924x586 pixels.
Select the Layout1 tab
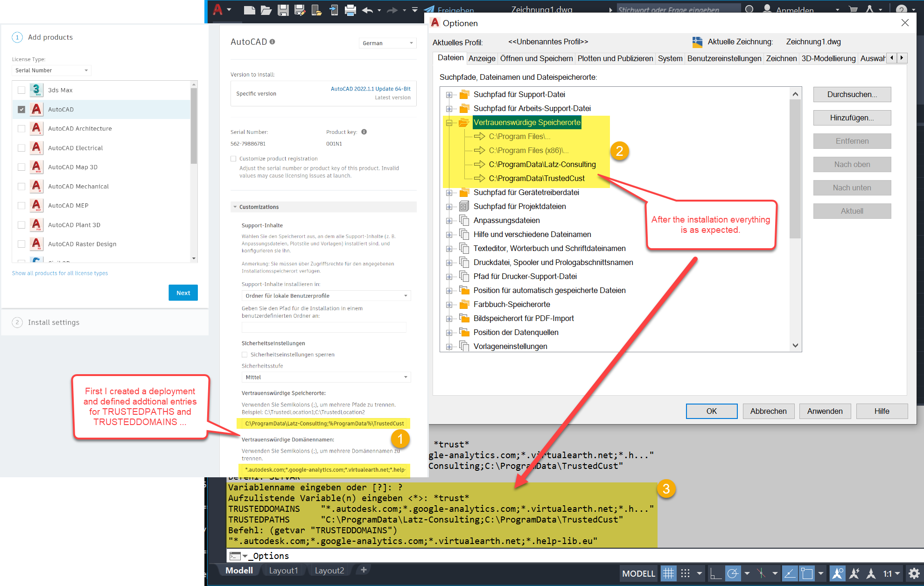pos(283,570)
